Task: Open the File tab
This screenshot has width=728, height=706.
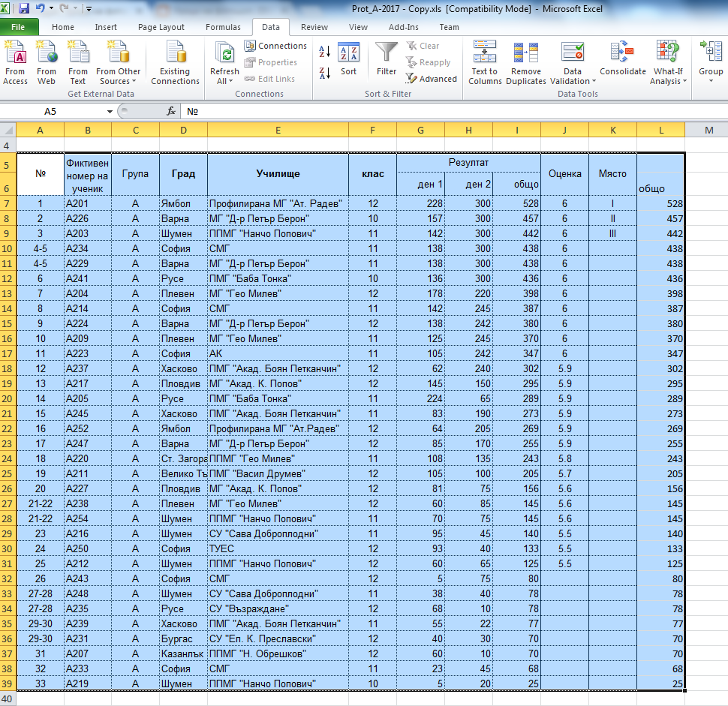Action: (19, 27)
